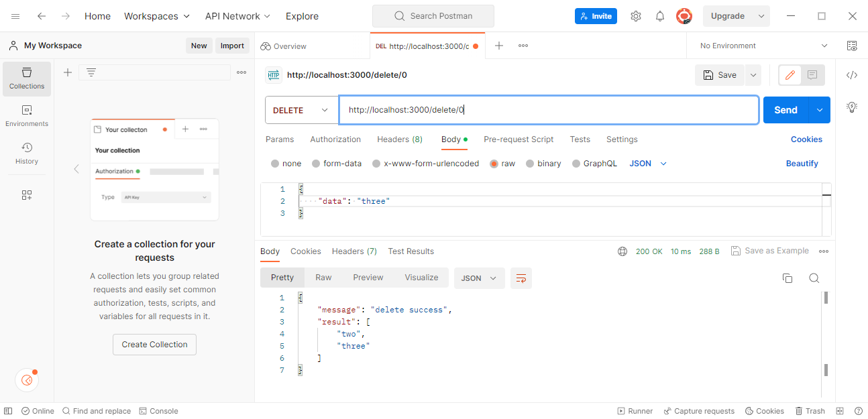
Task: Open the notifications bell
Action: 660,16
